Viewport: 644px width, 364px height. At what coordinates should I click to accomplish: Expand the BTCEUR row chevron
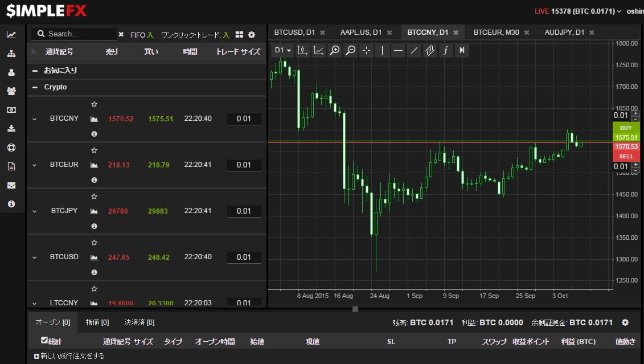point(34,165)
